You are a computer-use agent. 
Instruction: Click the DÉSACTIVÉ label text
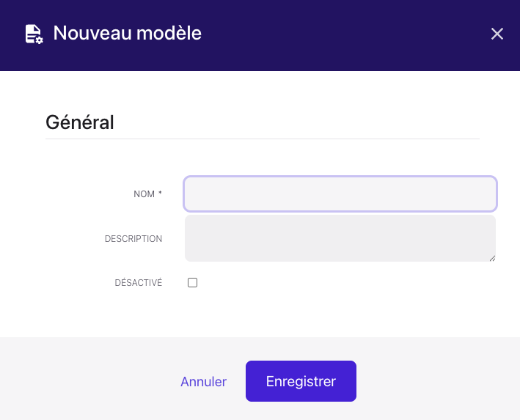point(138,283)
